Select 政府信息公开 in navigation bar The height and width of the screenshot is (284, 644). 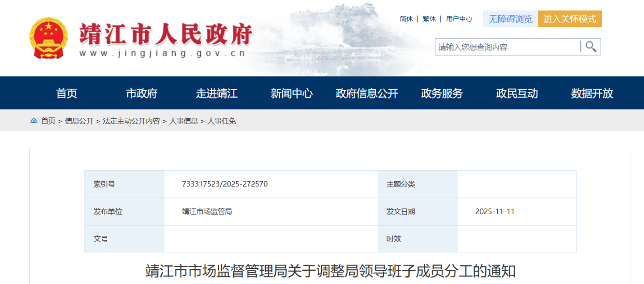pos(366,93)
